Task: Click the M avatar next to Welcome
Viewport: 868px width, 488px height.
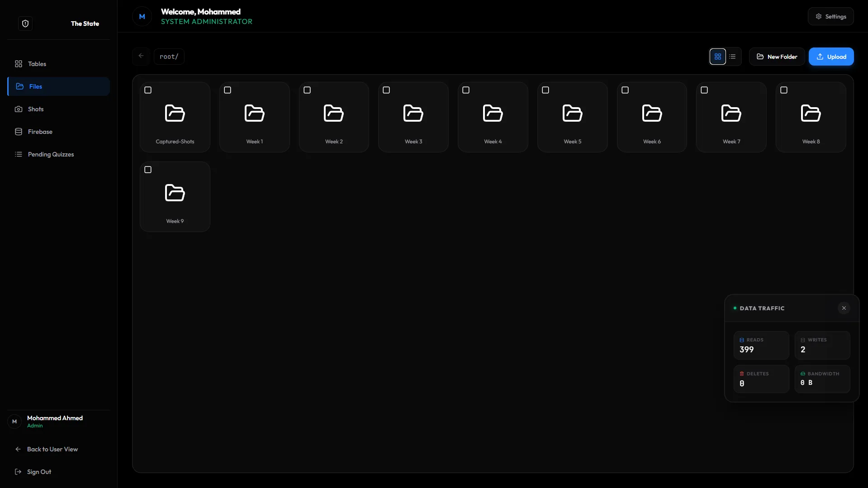Action: tap(142, 16)
